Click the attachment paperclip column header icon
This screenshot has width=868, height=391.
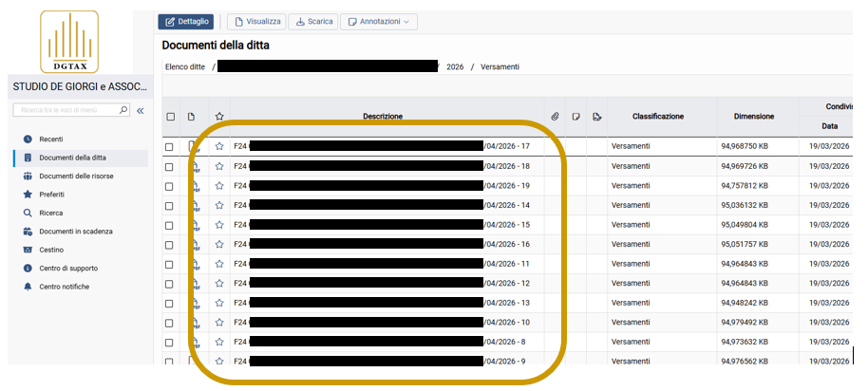coord(556,116)
